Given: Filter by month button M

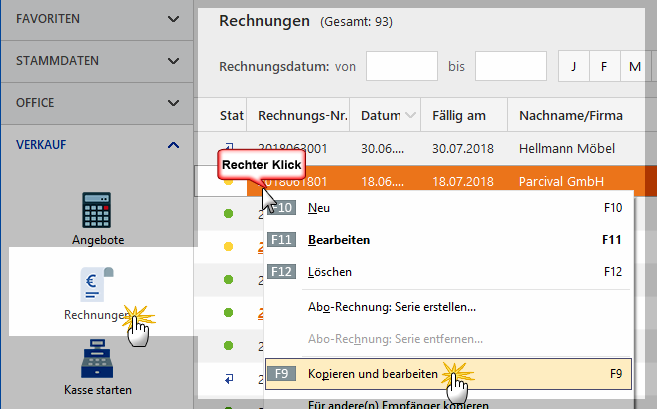Looking at the screenshot, I should coord(635,66).
